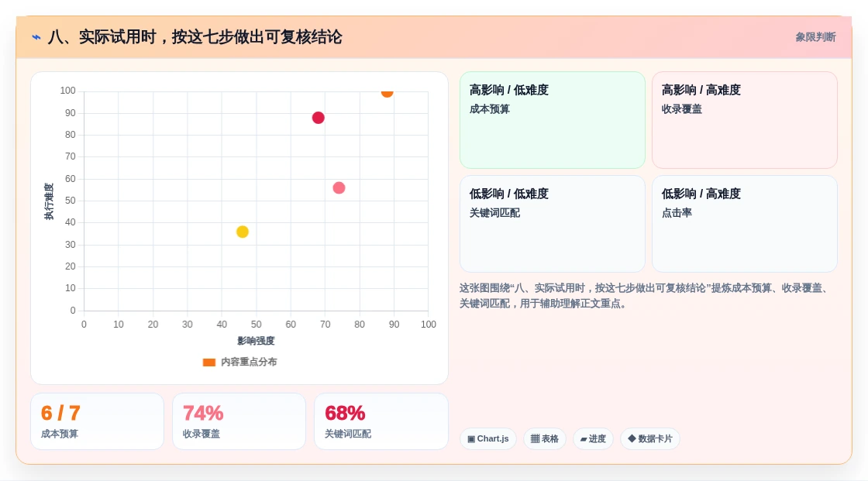The image size is (868, 481).
Task: Click 关键词匹配 text in quadrant card
Action: pos(494,213)
